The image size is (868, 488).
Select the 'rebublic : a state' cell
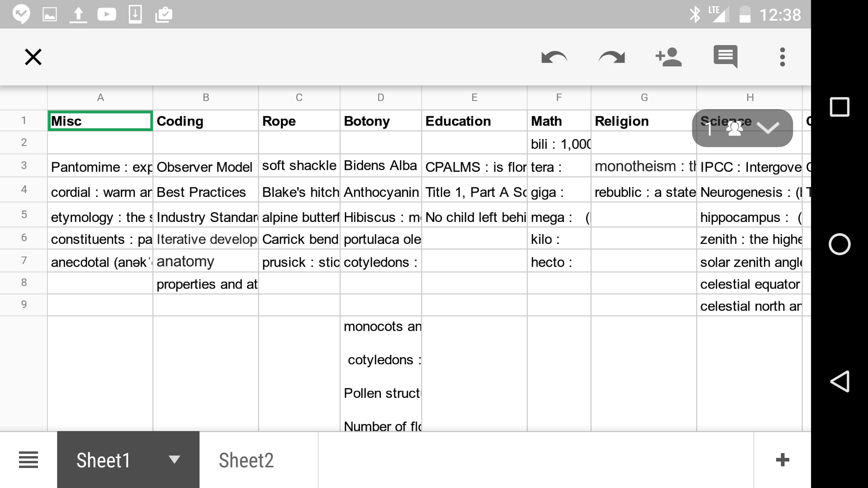pos(644,190)
